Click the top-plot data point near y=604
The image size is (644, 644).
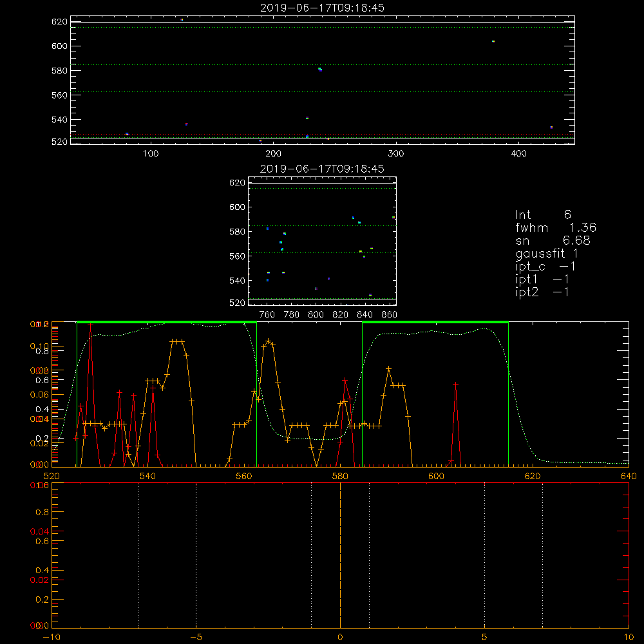[x=493, y=41]
